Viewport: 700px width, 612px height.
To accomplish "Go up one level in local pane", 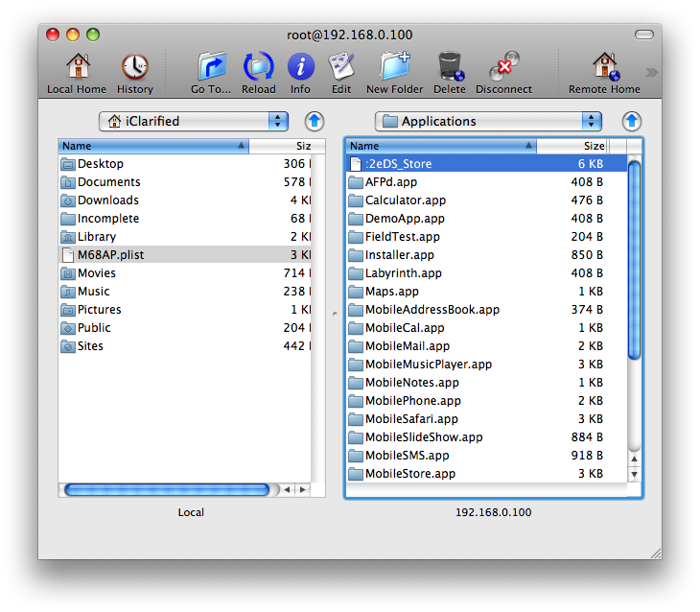I will (x=315, y=121).
